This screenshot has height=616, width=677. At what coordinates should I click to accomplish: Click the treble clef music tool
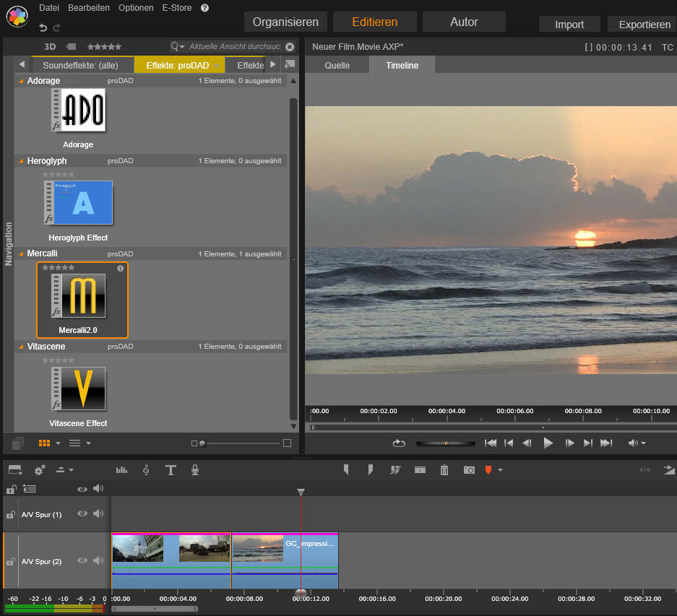(x=146, y=469)
